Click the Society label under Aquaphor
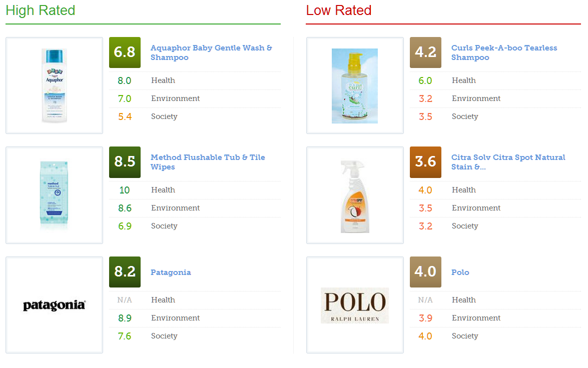588x368 pixels. pyautogui.click(x=164, y=116)
